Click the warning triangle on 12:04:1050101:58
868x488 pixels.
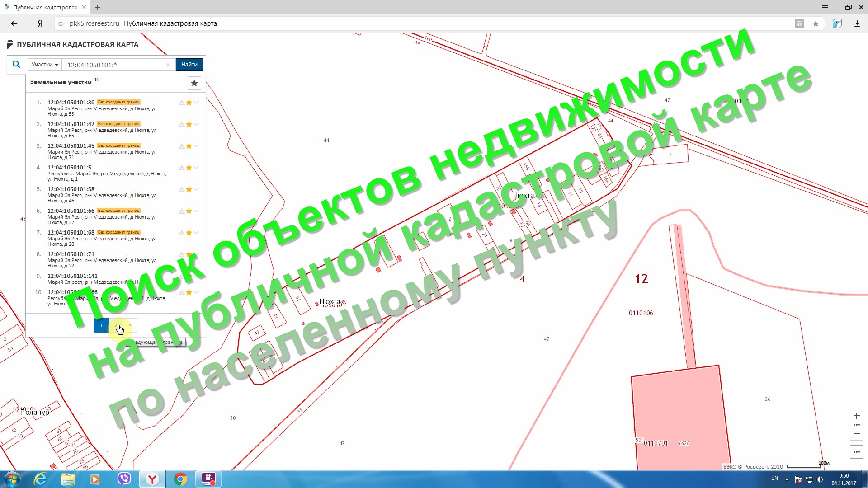[181, 189]
